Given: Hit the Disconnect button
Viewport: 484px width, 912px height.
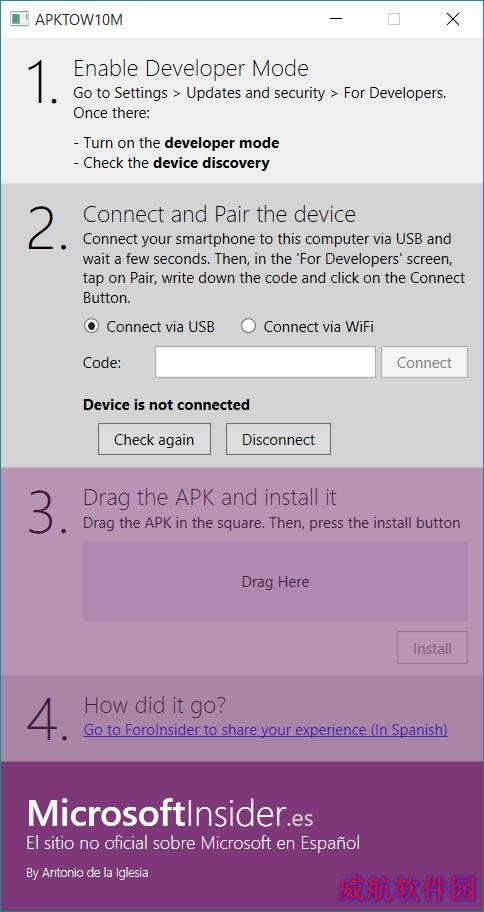Looking at the screenshot, I should (278, 439).
